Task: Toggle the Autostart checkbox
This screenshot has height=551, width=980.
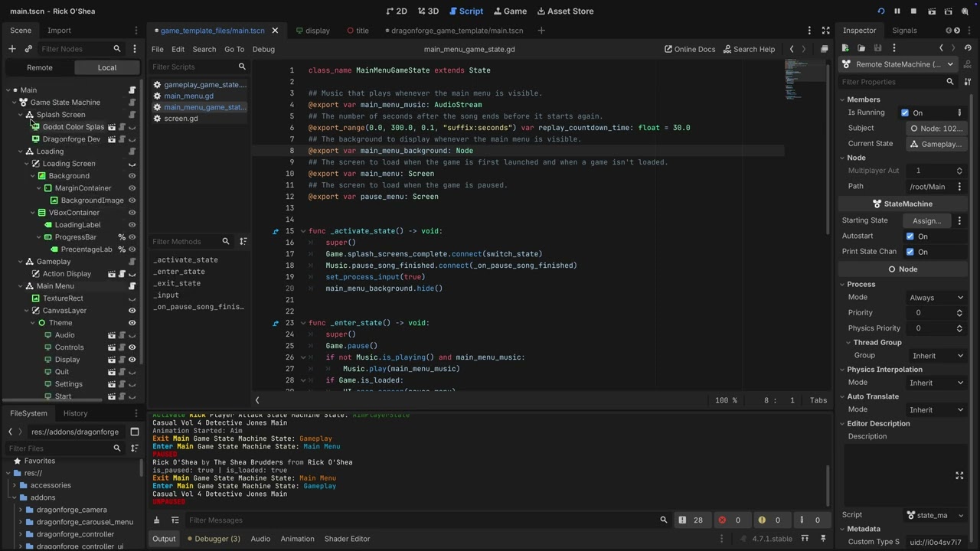Action: click(910, 236)
